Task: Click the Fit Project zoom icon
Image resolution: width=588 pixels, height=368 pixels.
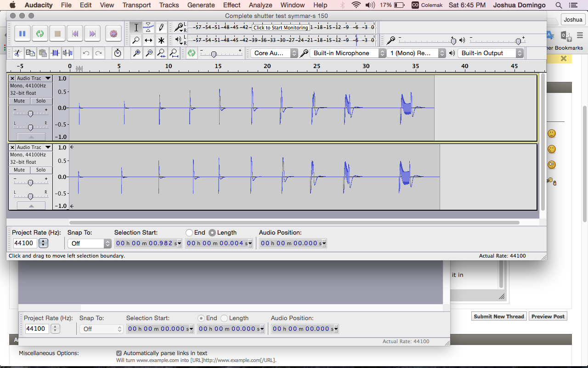Action: [x=174, y=53]
